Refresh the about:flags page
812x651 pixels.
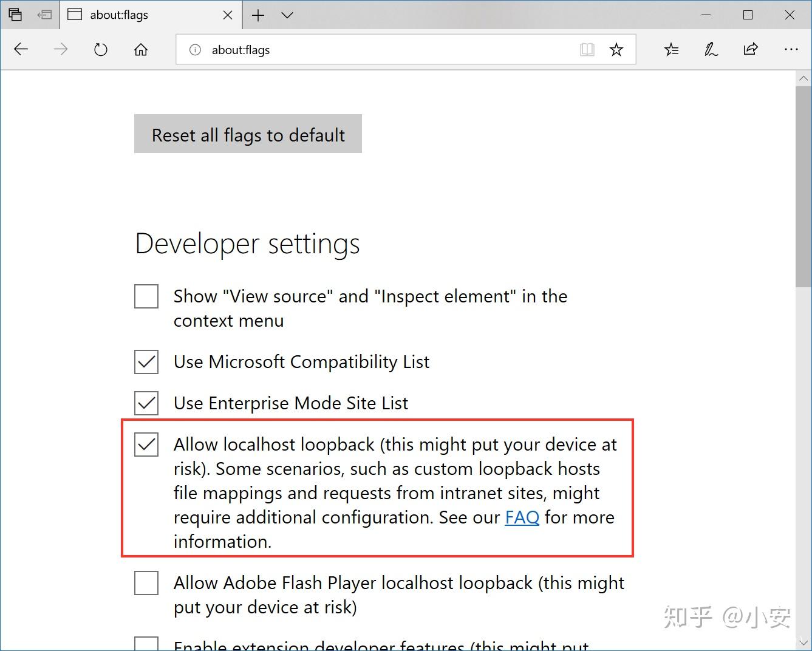click(100, 49)
